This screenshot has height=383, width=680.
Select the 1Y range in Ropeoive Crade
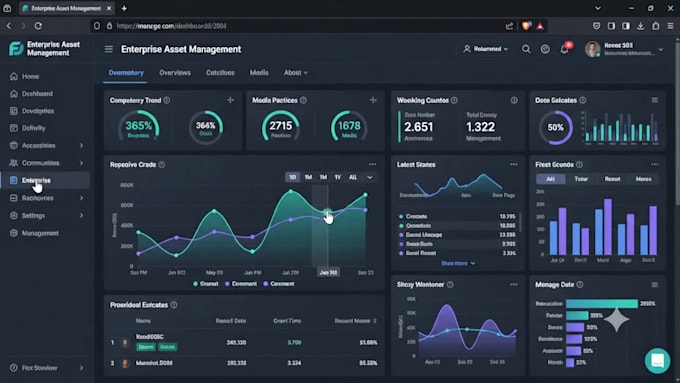[x=337, y=177]
